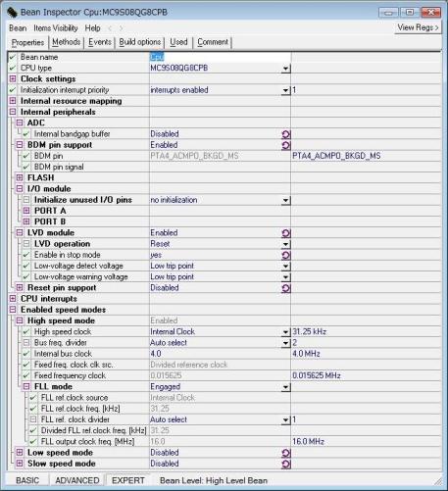Screen dimensions: 448x491
Task: Expand Internal resource mapping group
Action: pos(13,101)
